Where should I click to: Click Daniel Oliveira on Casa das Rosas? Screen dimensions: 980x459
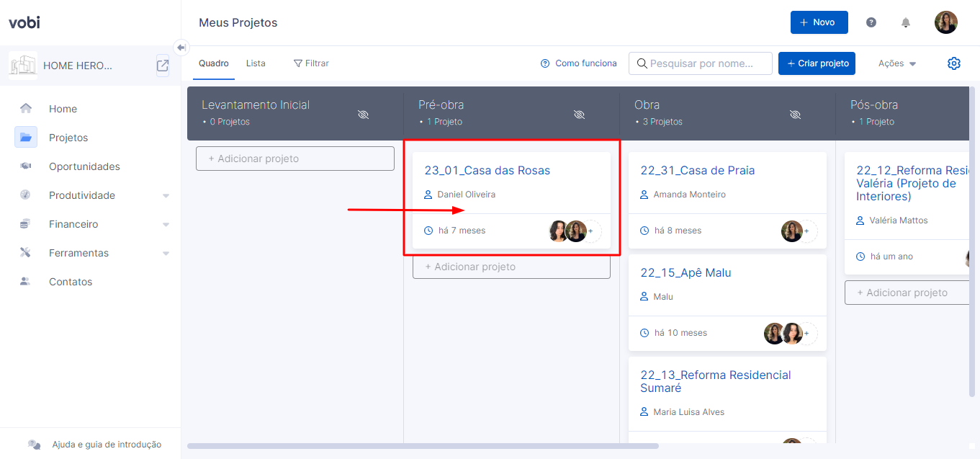(467, 195)
